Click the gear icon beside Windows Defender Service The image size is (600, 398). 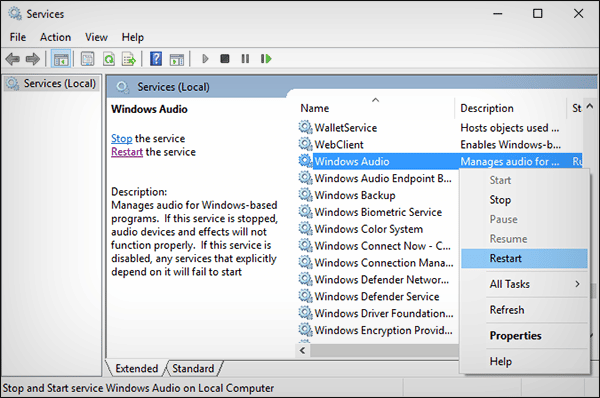[x=305, y=296]
